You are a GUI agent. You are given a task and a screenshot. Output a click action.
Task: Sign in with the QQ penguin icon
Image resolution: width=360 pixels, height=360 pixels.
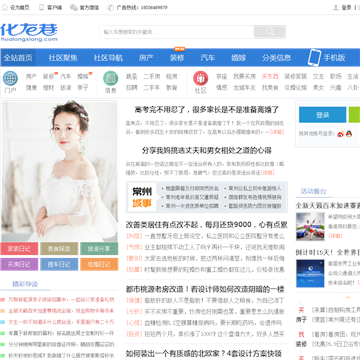(x=349, y=134)
